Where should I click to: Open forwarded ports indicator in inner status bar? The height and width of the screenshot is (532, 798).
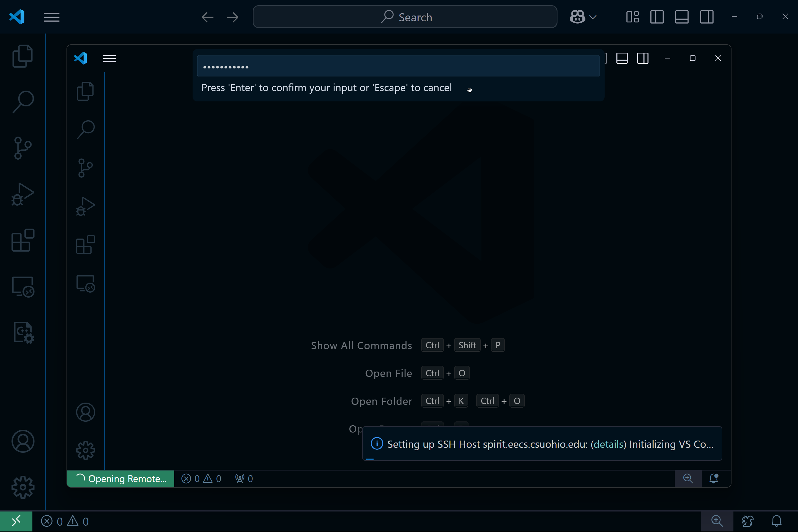click(x=244, y=479)
